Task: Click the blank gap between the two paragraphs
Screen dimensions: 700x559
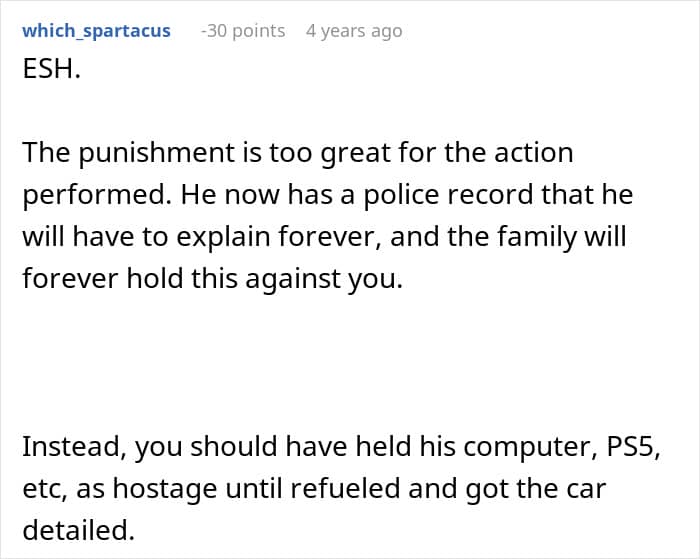Action: (350, 362)
